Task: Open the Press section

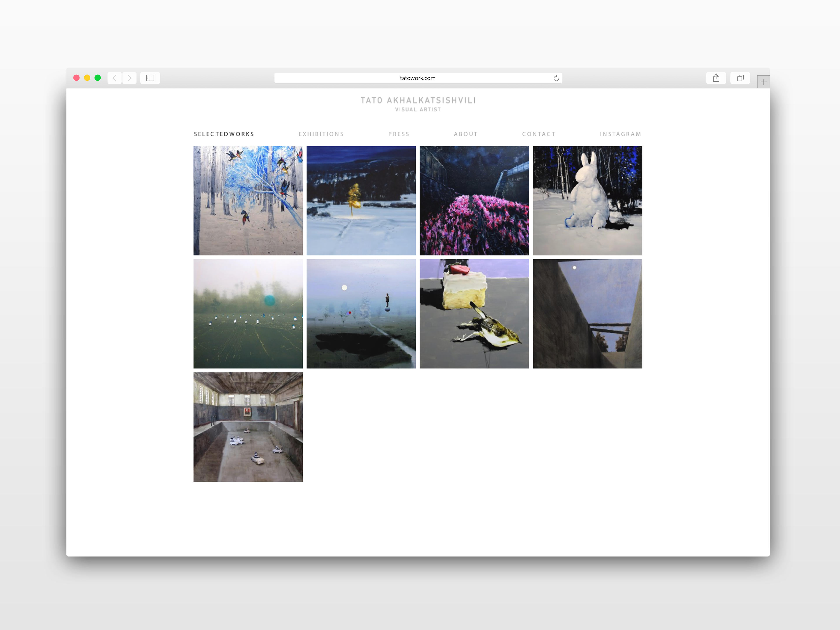Action: click(399, 134)
